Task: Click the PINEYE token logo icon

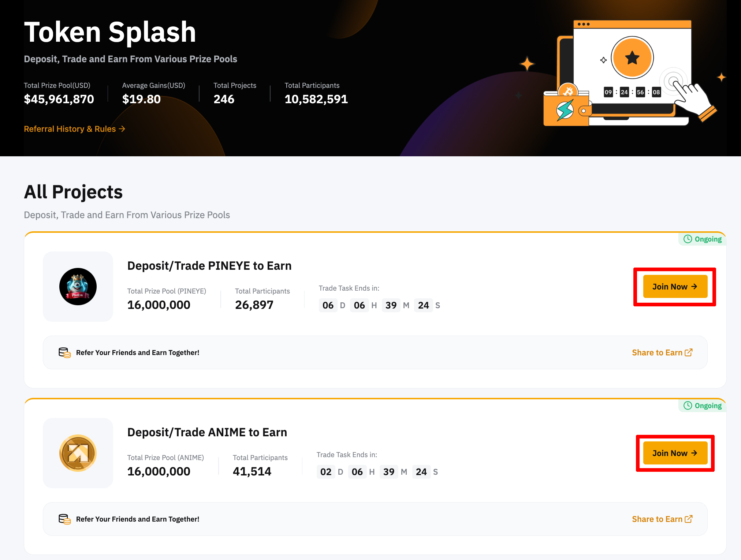Action: coord(78,287)
